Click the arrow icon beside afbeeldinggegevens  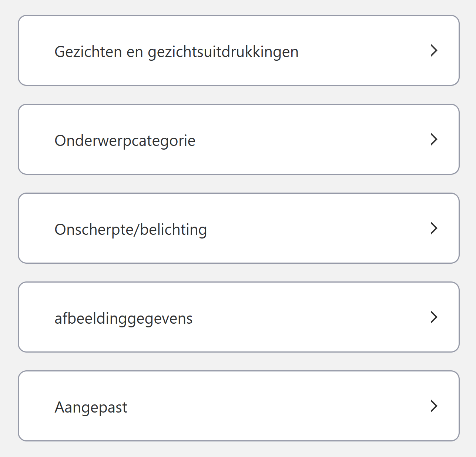(434, 317)
